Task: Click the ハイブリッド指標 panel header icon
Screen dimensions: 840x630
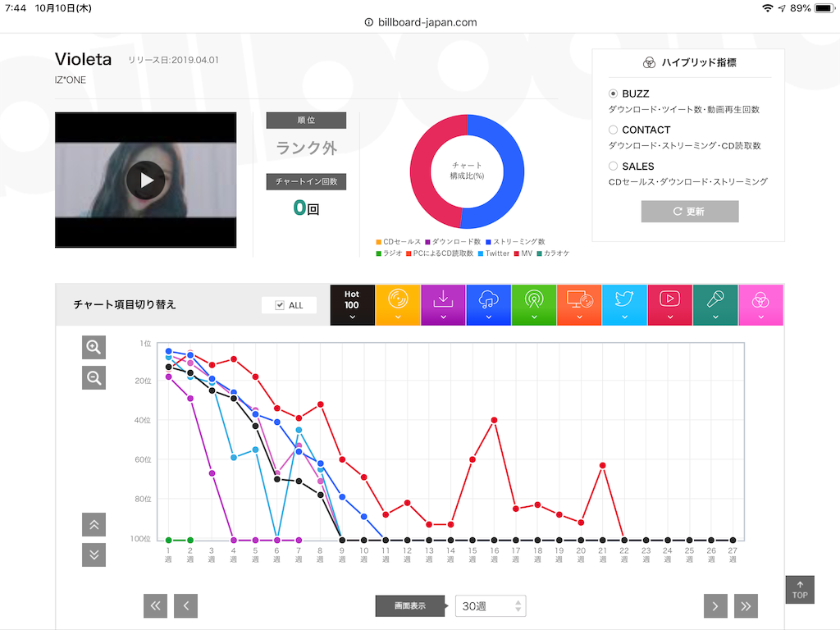Action: pyautogui.click(x=649, y=62)
